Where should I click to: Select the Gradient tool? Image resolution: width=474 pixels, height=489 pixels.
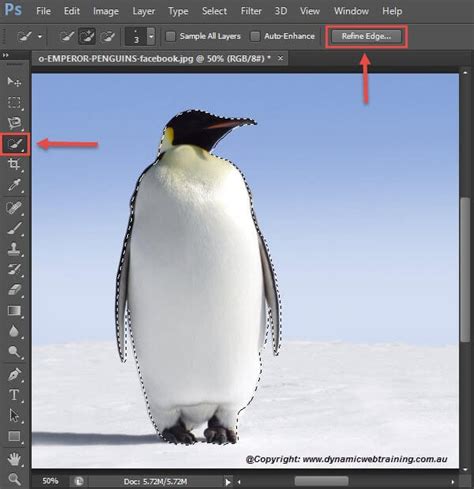click(14, 311)
